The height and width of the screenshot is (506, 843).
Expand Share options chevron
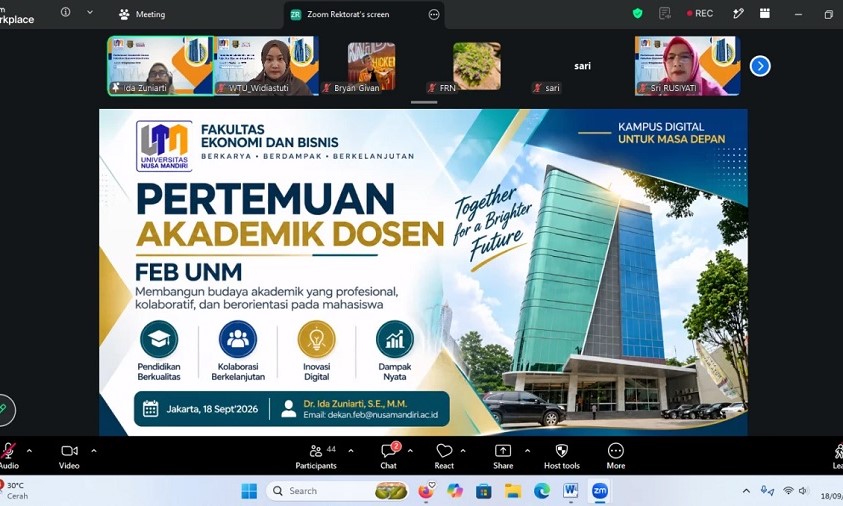[527, 451]
